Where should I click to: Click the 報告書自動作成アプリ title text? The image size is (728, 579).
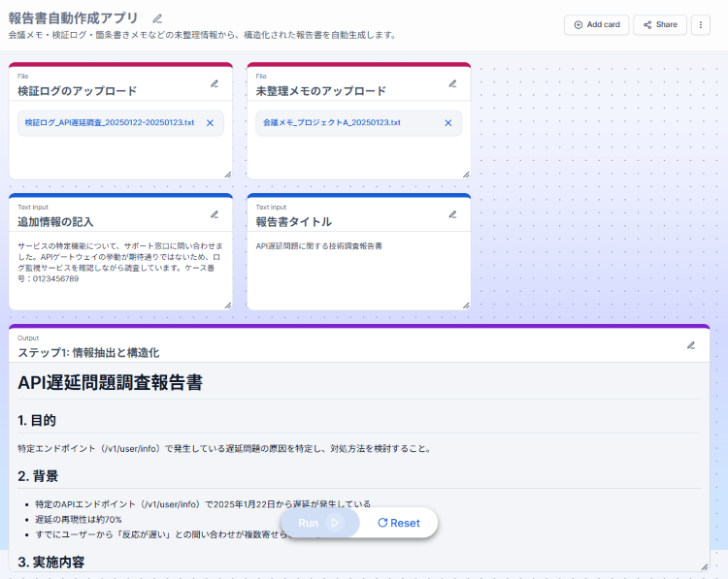pos(73,17)
